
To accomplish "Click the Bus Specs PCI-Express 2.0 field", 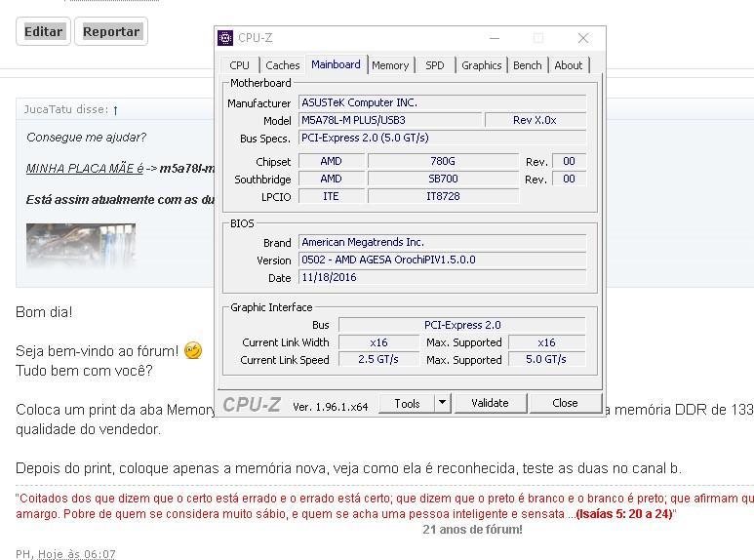I will tap(442, 138).
